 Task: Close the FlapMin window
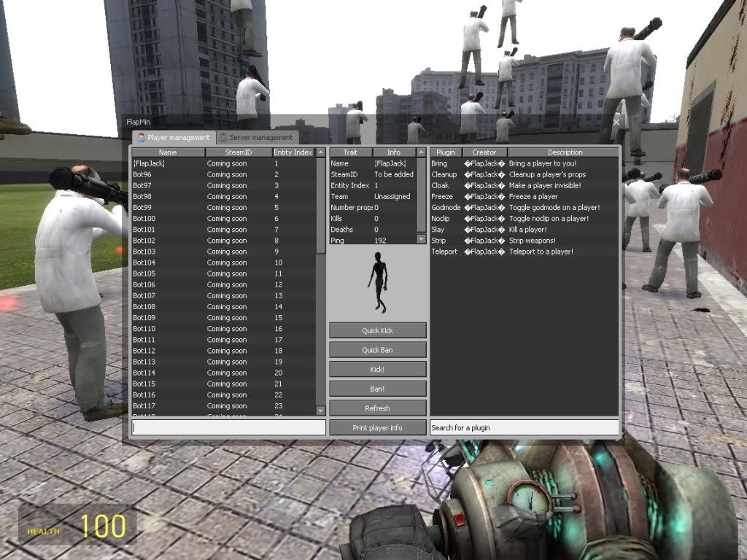[616, 122]
